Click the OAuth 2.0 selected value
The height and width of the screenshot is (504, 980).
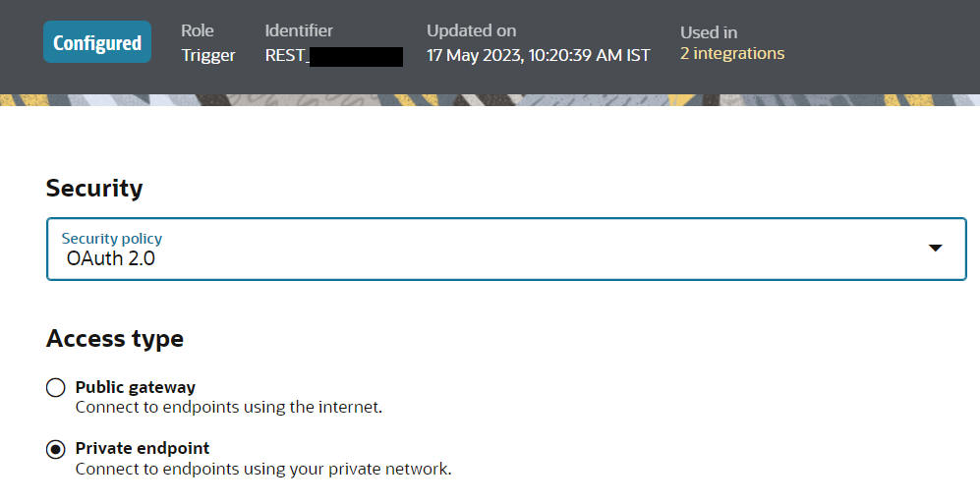111,259
